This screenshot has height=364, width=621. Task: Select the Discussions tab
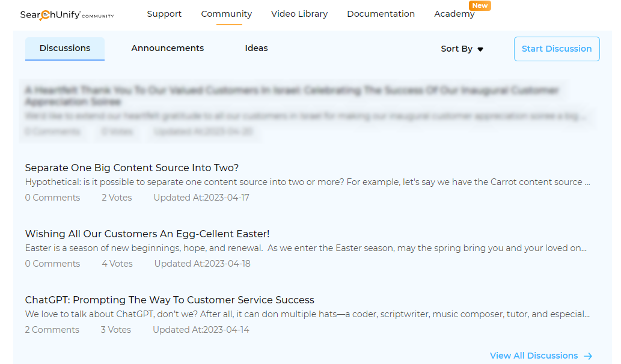click(65, 48)
